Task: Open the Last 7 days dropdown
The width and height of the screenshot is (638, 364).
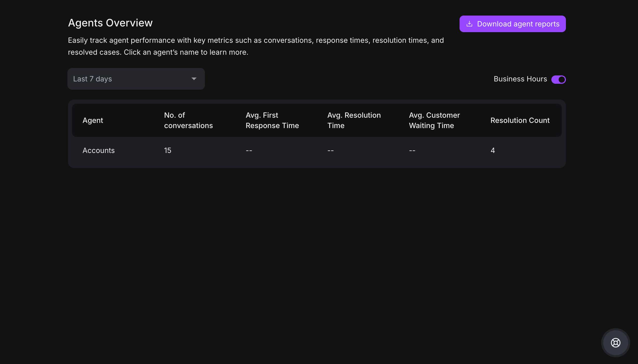Action: 136,79
